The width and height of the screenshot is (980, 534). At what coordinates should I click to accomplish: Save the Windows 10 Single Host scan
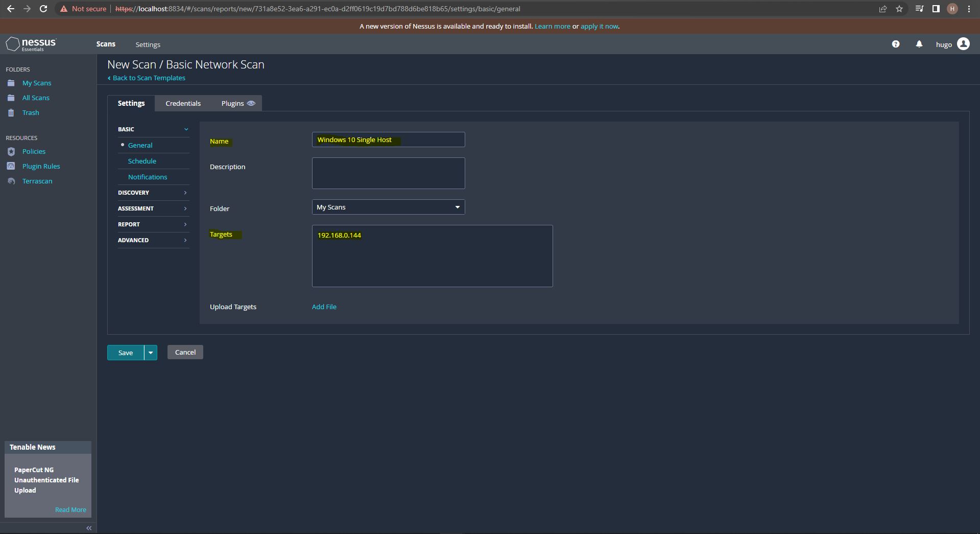point(125,352)
